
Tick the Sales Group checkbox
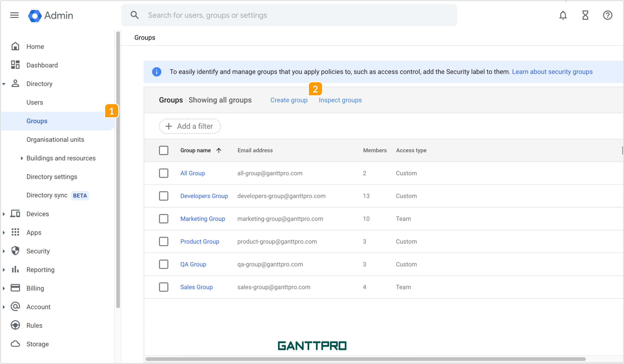click(x=164, y=287)
